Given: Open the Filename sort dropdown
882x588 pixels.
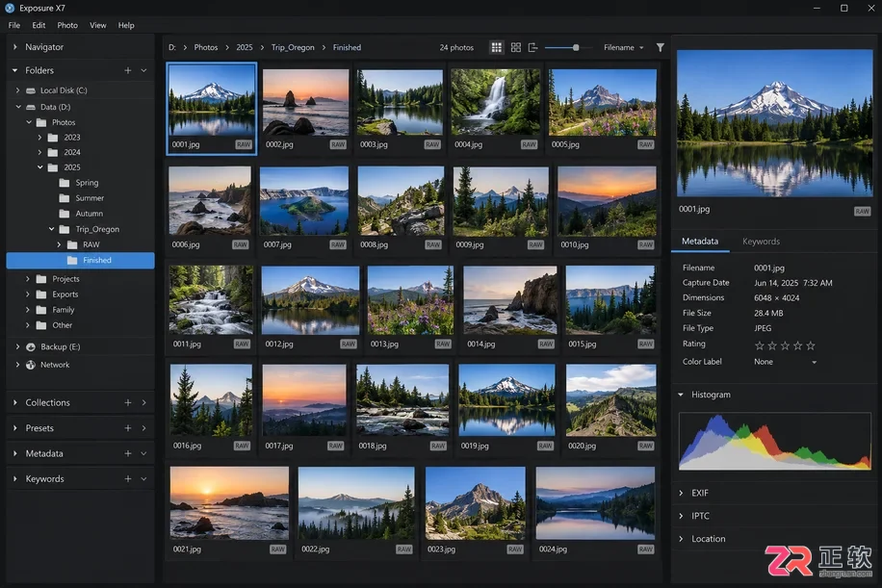Looking at the screenshot, I should (623, 48).
